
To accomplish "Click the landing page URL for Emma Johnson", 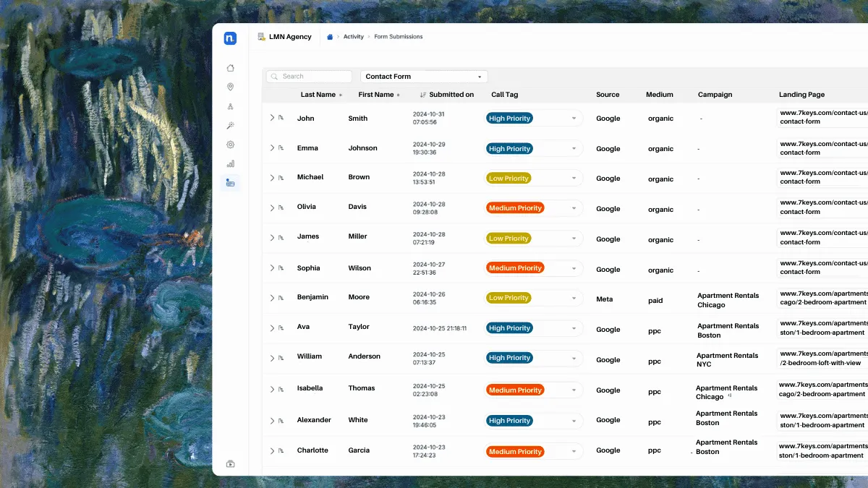I will pos(823,148).
